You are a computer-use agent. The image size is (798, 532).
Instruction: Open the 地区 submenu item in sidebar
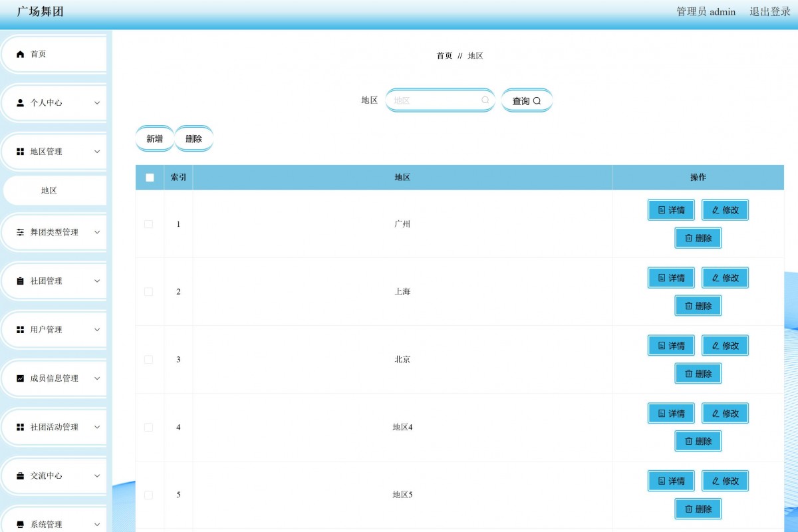pyautogui.click(x=49, y=191)
